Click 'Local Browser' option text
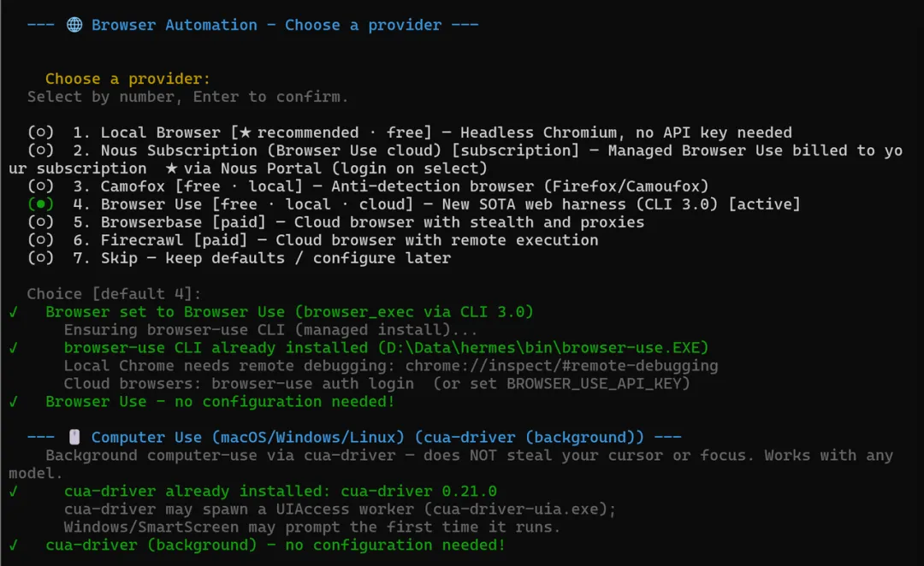 coord(160,133)
